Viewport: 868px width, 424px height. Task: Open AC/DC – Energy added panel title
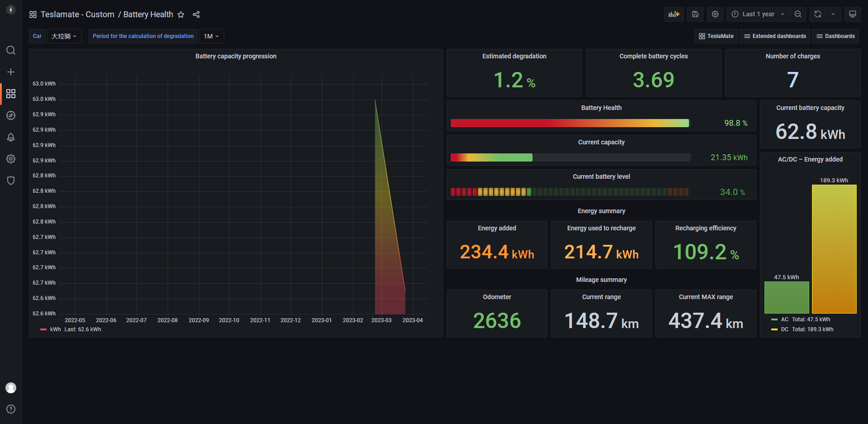(x=810, y=159)
